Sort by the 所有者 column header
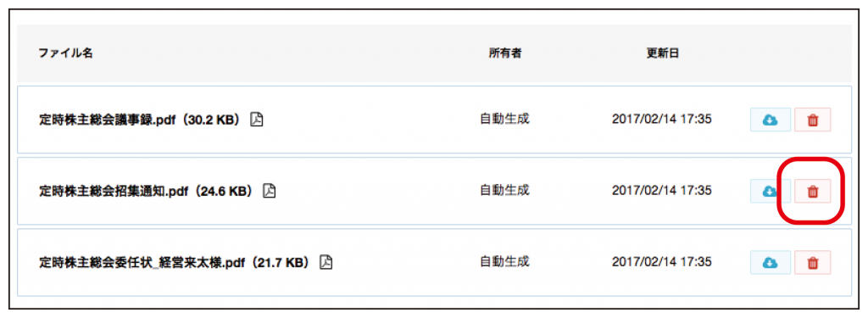This screenshot has height=318, width=868. (505, 53)
